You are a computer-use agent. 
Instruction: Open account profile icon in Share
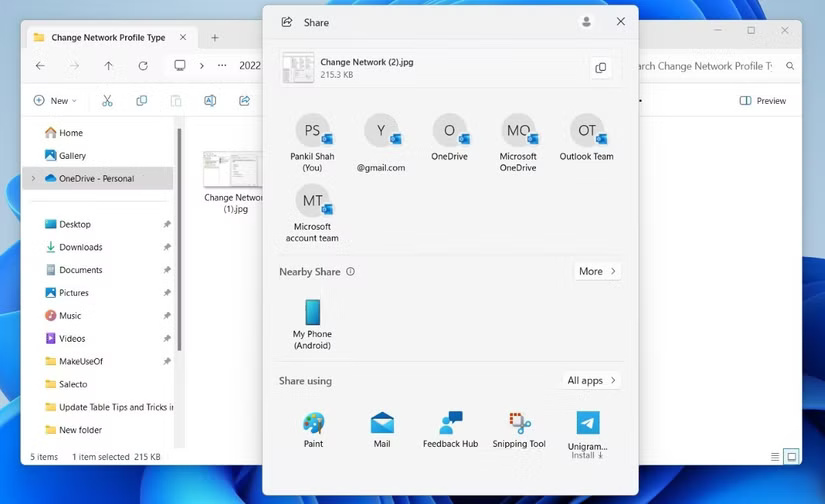[586, 22]
